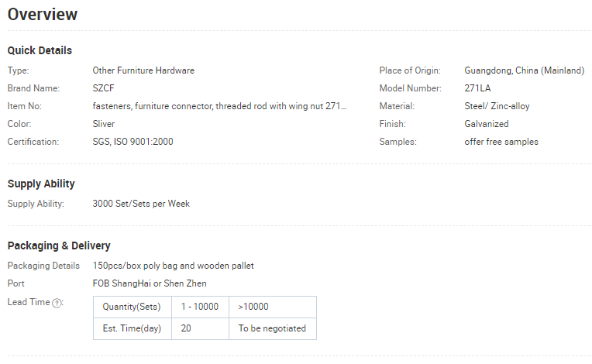Click the '1 - 10000' quantity cell

pyautogui.click(x=200, y=307)
